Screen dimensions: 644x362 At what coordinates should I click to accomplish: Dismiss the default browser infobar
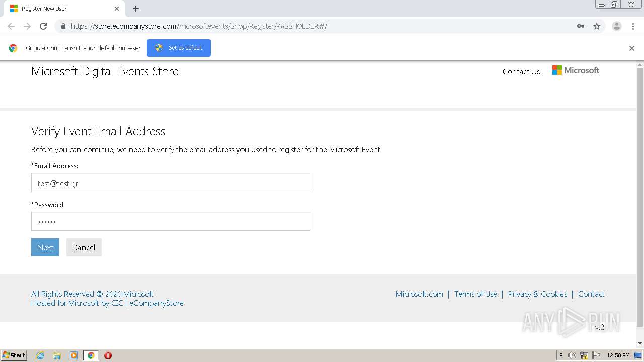(632, 48)
